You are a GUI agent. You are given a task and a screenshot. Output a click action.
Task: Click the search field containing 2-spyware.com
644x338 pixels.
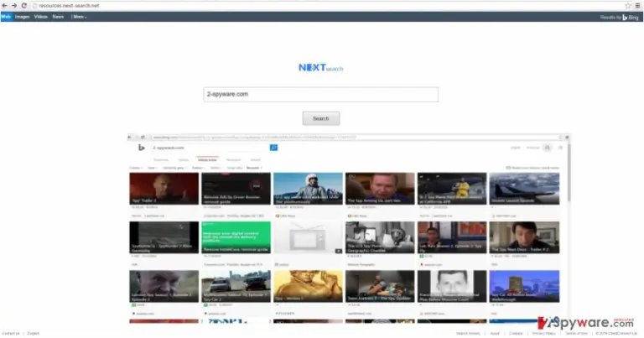click(x=321, y=95)
